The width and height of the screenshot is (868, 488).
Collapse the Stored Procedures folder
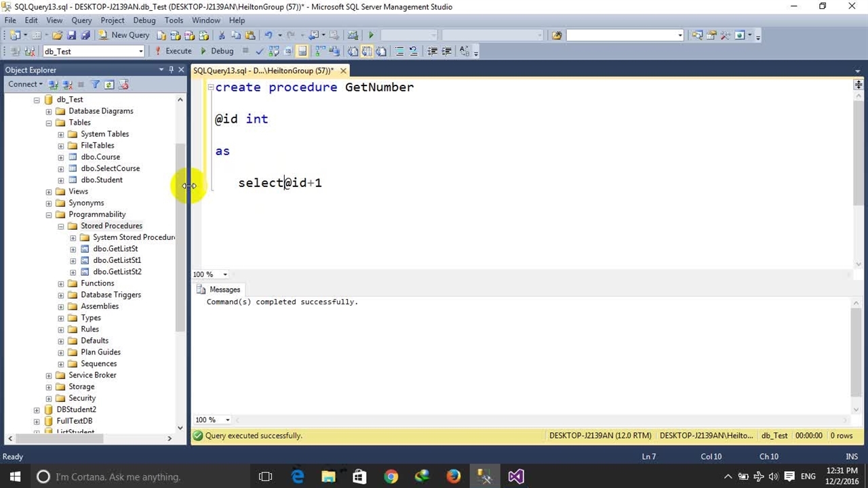(x=61, y=226)
